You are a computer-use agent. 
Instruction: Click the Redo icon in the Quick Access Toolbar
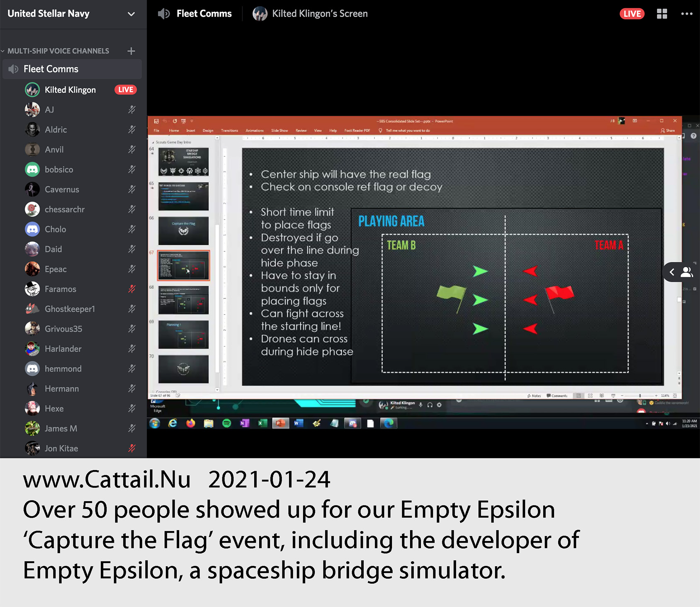click(x=175, y=121)
